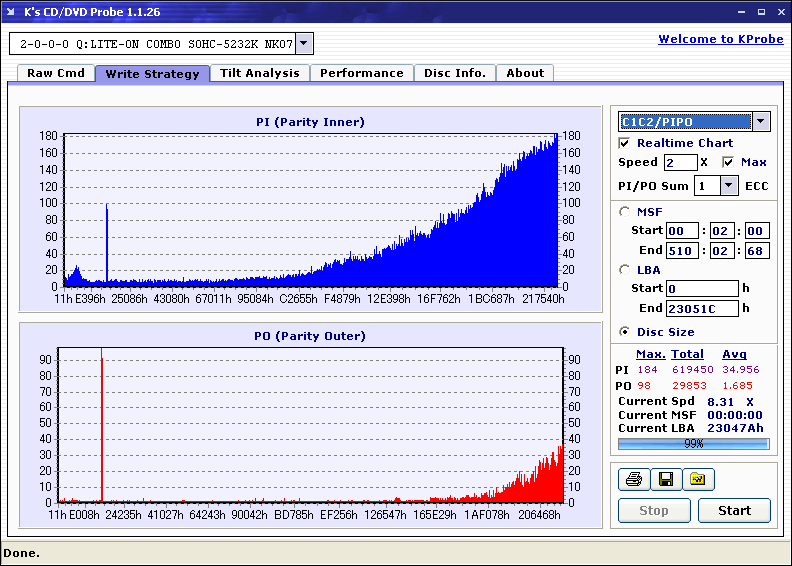Screen dimensions: 792x566
Task: Click the Stop button
Action: [654, 510]
